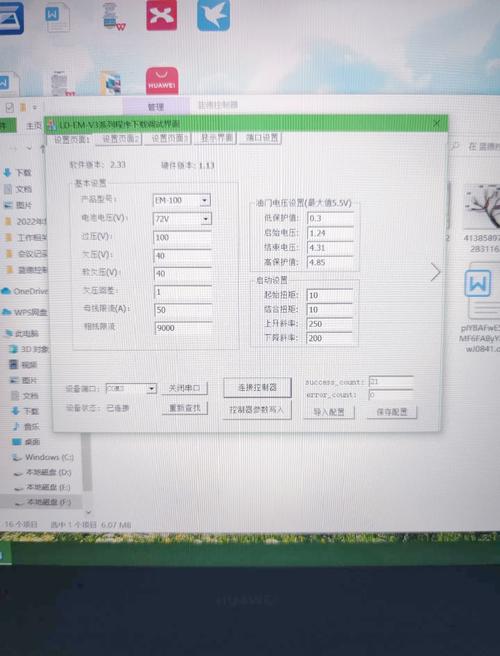This screenshot has width=500, height=656.
Task: Open 本地磁盘 (E:) drive in sidebar
Action: tap(43, 487)
